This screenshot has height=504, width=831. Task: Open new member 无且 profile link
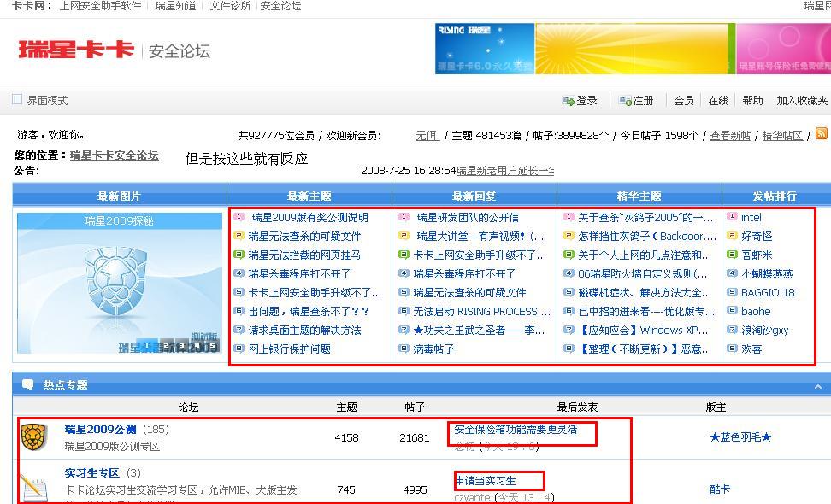427,136
